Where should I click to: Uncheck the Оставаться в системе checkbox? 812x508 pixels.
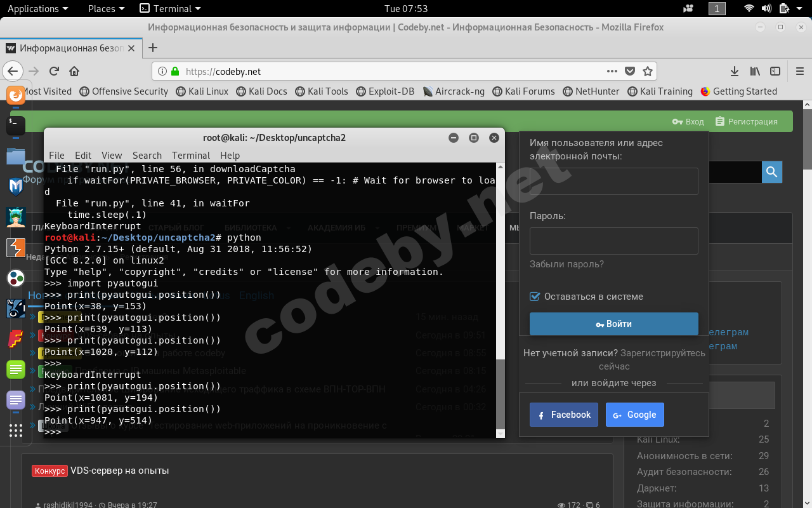(x=534, y=296)
